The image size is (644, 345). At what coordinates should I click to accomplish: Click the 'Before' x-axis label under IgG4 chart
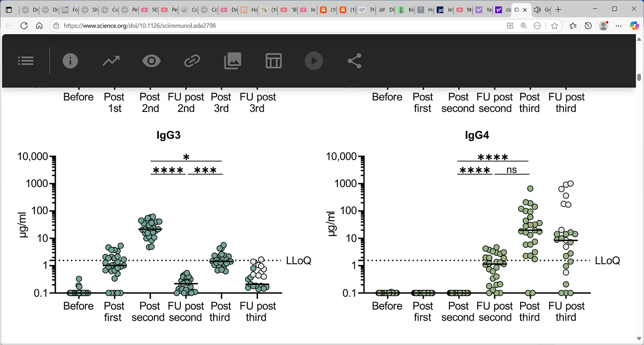click(x=387, y=306)
